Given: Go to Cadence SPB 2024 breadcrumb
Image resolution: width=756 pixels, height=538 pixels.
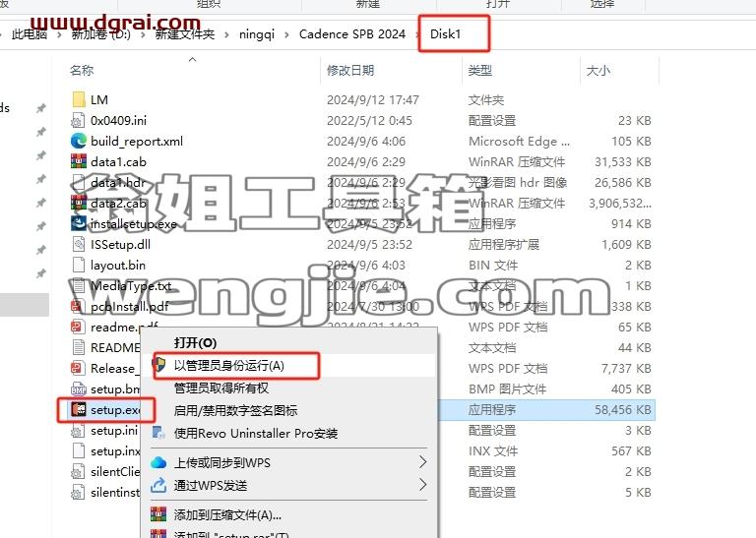Looking at the screenshot, I should point(352,34).
